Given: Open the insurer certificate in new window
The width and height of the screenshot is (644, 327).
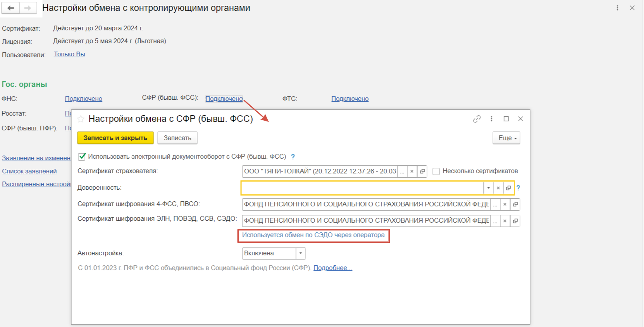Looking at the screenshot, I should [x=422, y=171].
